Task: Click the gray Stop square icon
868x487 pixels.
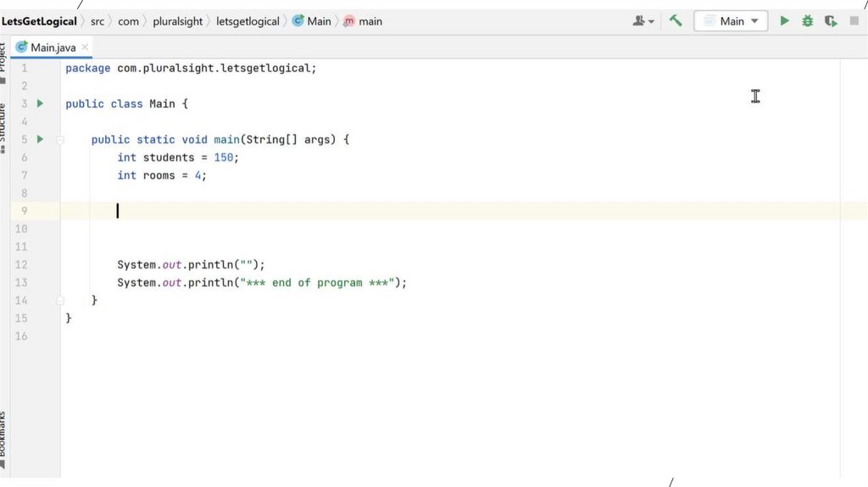Action: (x=854, y=21)
